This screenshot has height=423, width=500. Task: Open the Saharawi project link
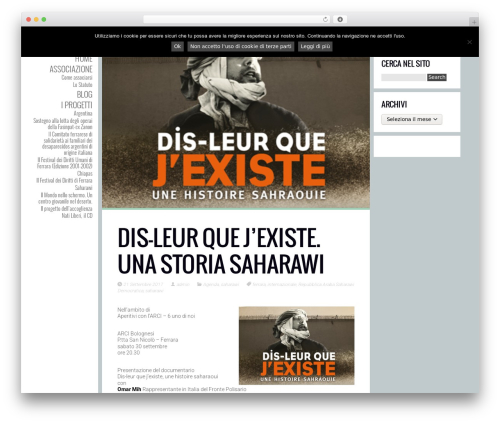point(84,188)
